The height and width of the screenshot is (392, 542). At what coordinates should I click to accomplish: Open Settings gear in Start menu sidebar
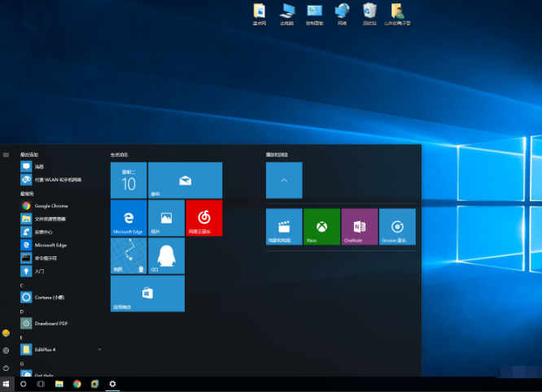[x=6, y=350]
